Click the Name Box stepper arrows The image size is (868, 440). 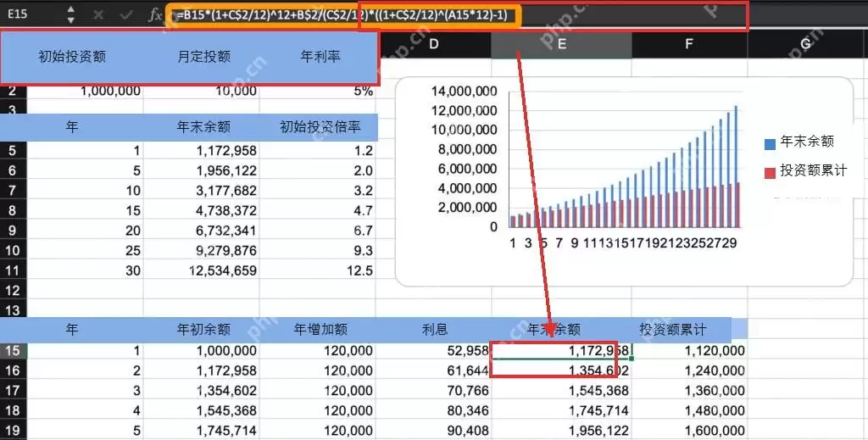[x=70, y=14]
